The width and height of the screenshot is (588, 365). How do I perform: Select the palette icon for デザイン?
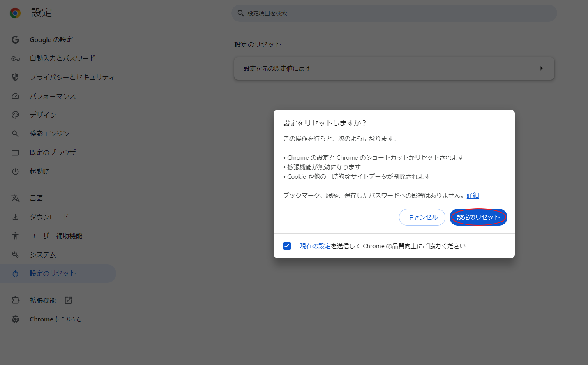pyautogui.click(x=15, y=115)
